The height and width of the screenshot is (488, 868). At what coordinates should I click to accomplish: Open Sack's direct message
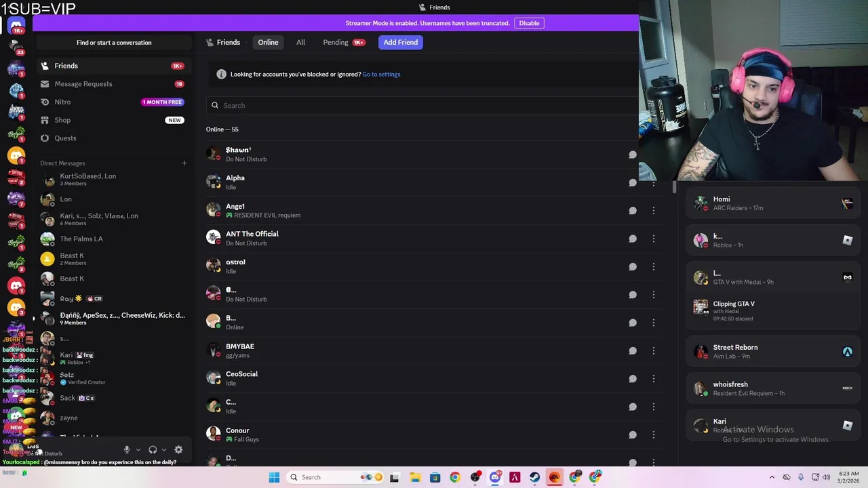point(113,399)
